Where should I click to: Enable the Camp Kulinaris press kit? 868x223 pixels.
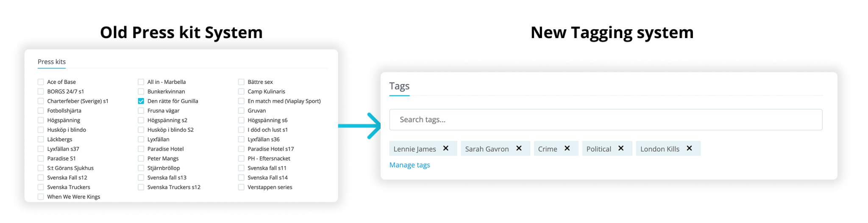[x=241, y=91]
